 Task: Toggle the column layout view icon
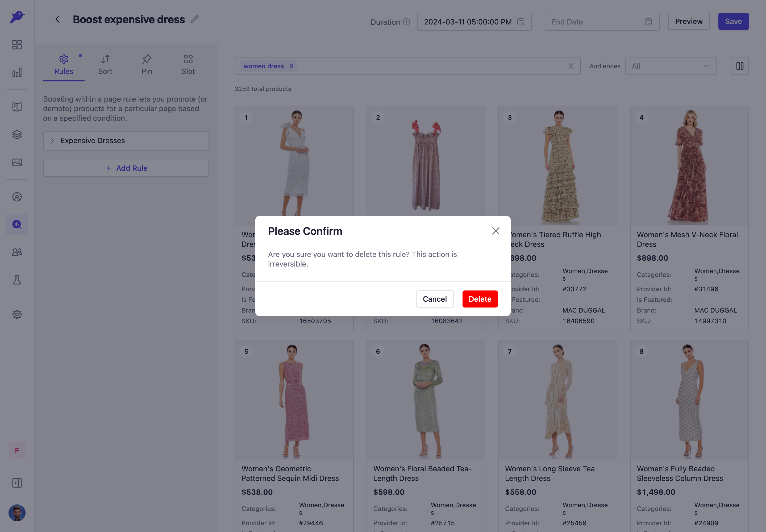point(740,66)
